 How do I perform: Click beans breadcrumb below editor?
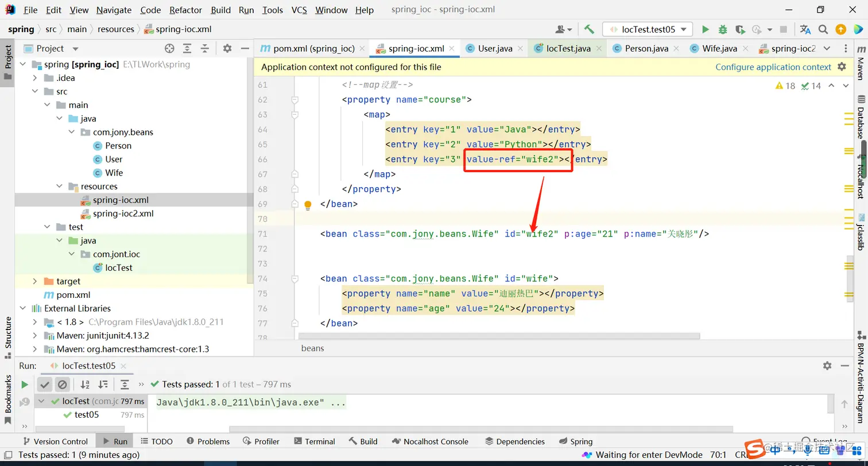pyautogui.click(x=313, y=348)
